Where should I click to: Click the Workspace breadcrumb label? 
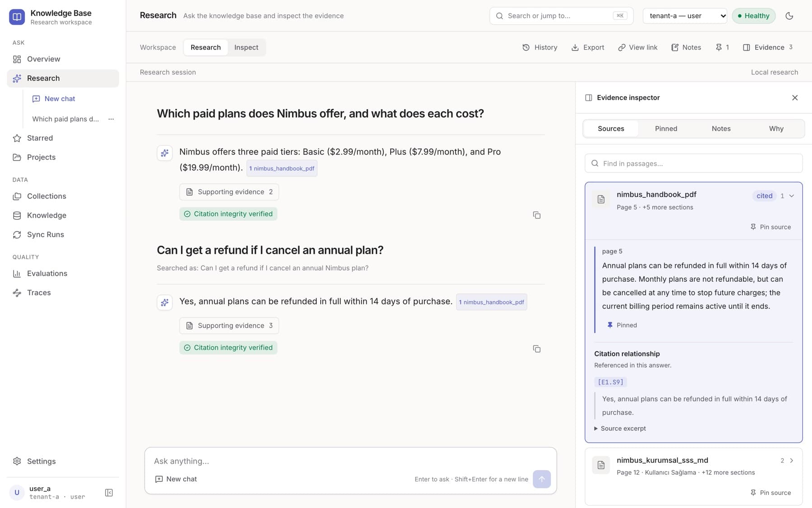point(158,47)
